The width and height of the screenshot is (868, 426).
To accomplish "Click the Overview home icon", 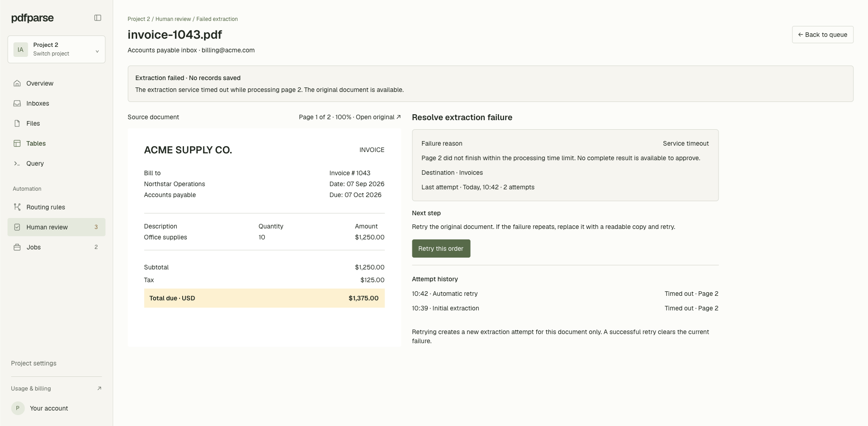I will click(17, 83).
